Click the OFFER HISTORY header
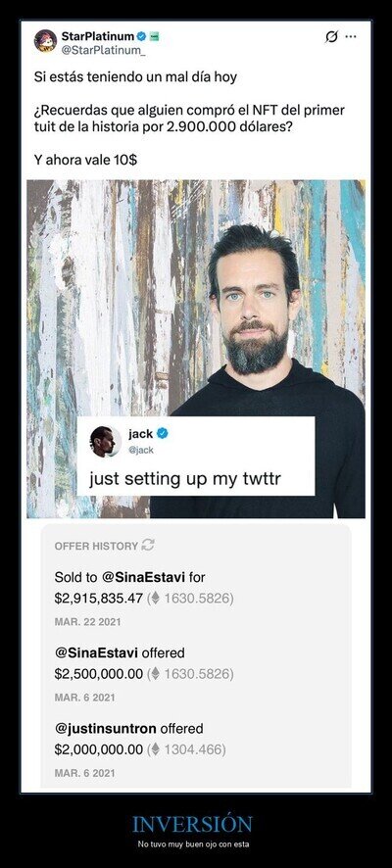This screenshot has height=868, width=392. tap(96, 546)
